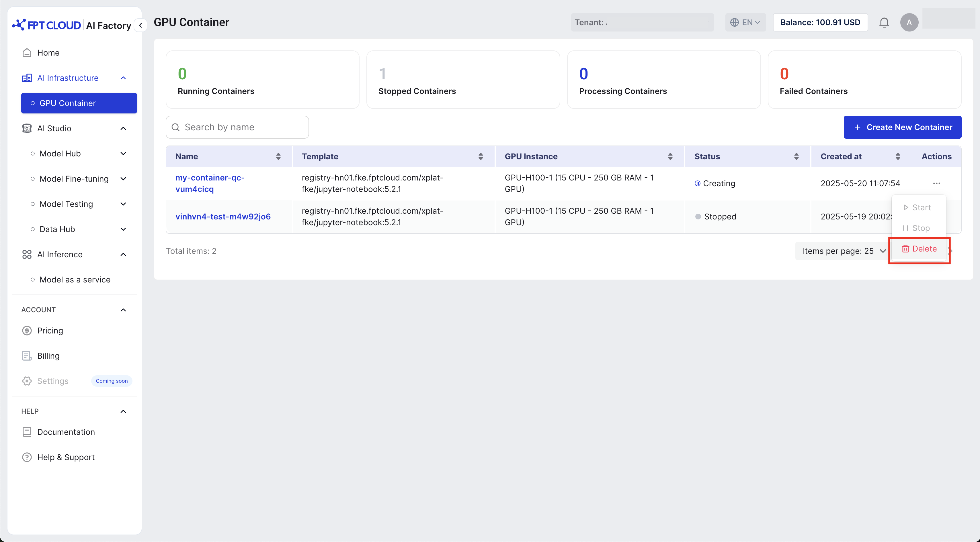Open Model as a service page
This screenshot has height=542, width=980.
[x=75, y=279]
